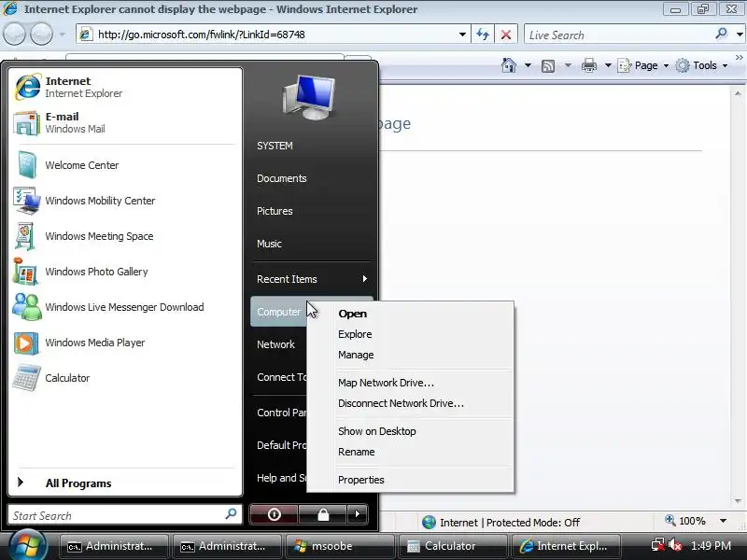Click the Print icon in IE toolbar

click(589, 65)
